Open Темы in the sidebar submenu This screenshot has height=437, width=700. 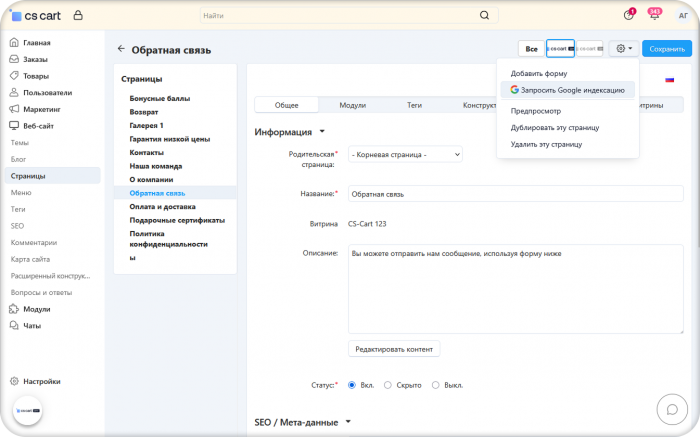(x=20, y=143)
